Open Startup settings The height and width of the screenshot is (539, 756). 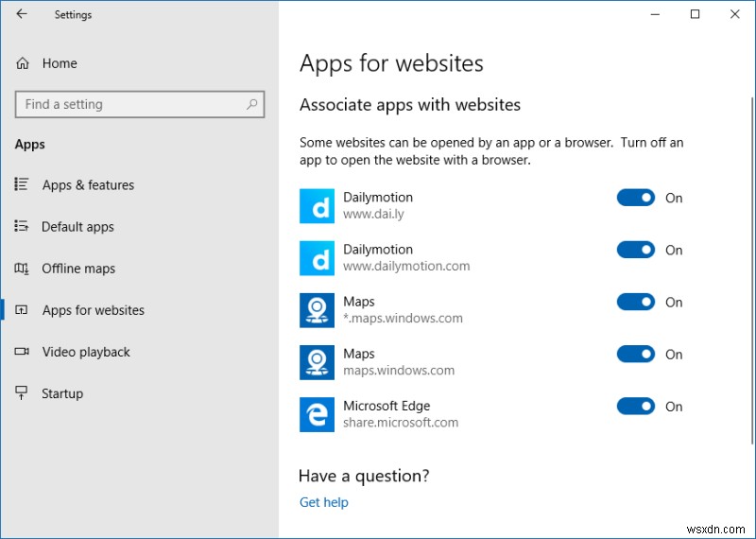click(139, 393)
